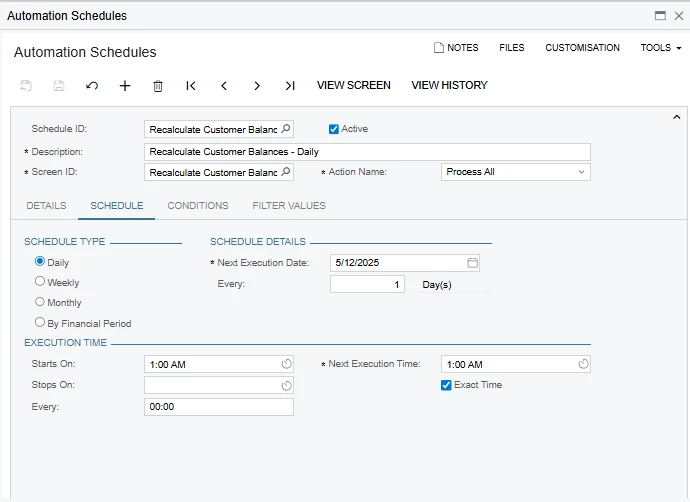Open the Customisation menu
The height and width of the screenshot is (502, 690).
tap(582, 48)
